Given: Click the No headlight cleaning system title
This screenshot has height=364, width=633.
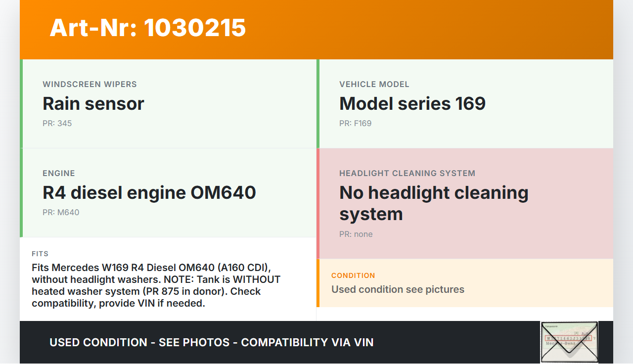Looking at the screenshot, I should pos(434,203).
